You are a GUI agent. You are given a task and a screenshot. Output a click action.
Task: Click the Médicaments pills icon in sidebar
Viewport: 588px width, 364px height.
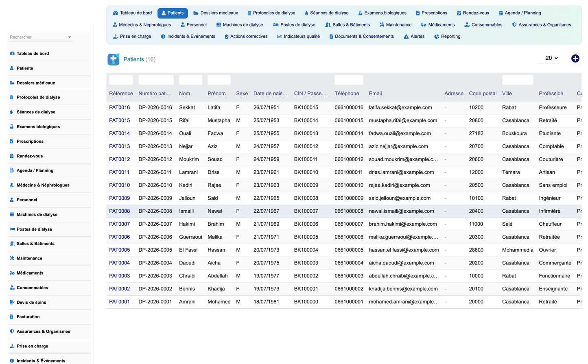click(x=12, y=273)
